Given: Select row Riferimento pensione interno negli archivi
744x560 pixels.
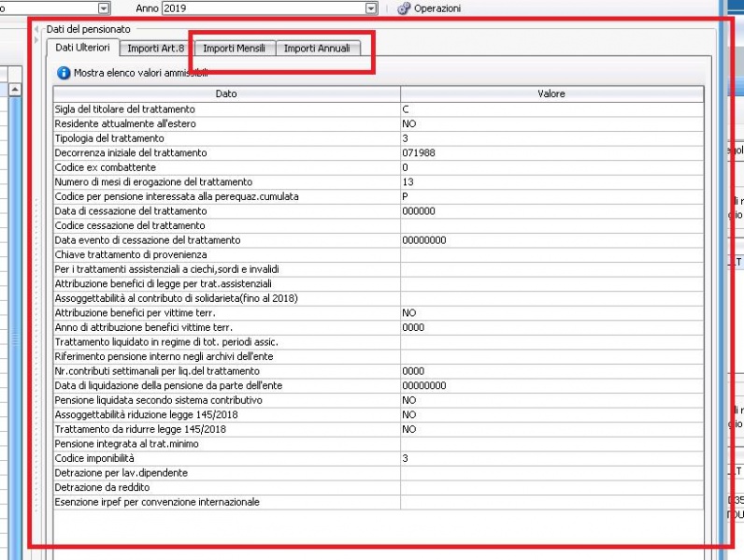Looking at the screenshot, I should [x=379, y=356].
